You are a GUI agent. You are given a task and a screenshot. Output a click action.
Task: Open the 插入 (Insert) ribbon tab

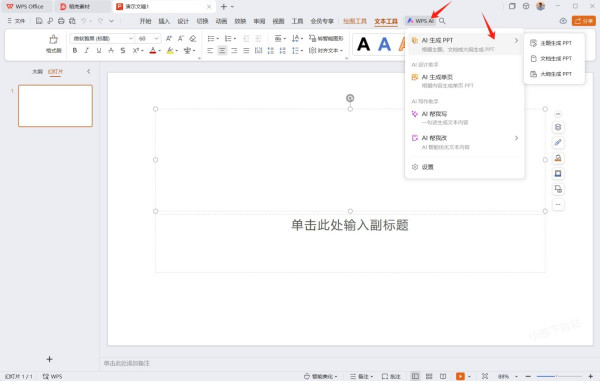[164, 21]
